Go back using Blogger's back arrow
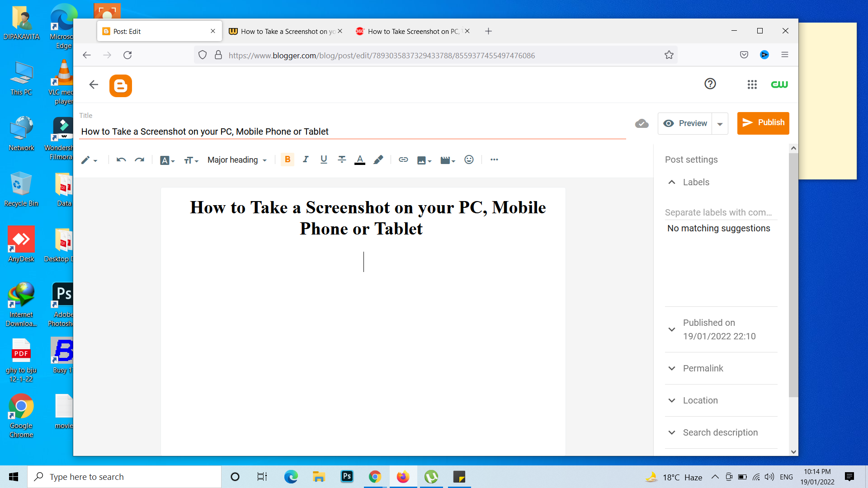 (94, 84)
